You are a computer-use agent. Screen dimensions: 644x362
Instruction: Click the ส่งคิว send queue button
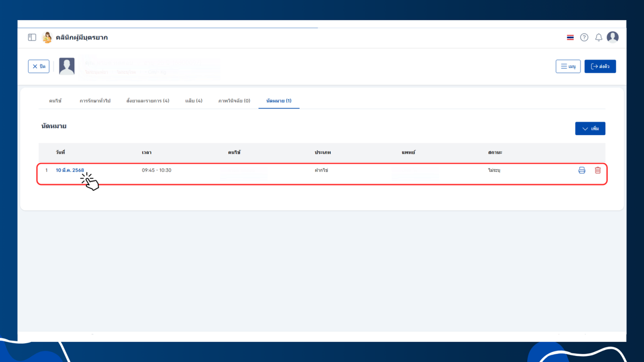click(x=600, y=66)
